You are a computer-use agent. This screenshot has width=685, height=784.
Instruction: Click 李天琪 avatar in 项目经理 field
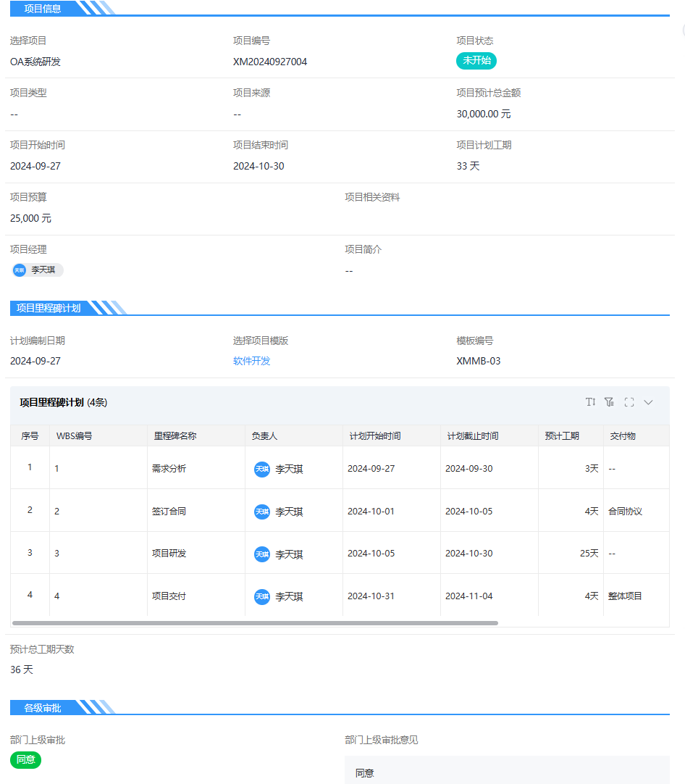[x=20, y=270]
